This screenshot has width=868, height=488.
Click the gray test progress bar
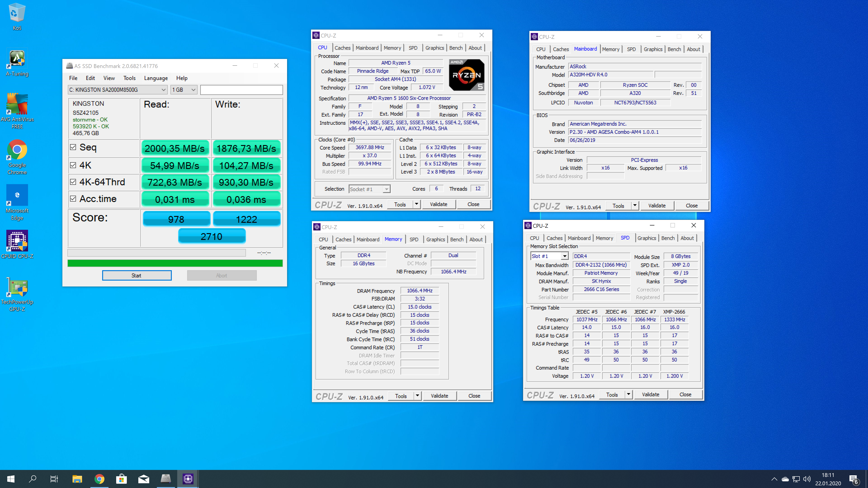point(156,253)
